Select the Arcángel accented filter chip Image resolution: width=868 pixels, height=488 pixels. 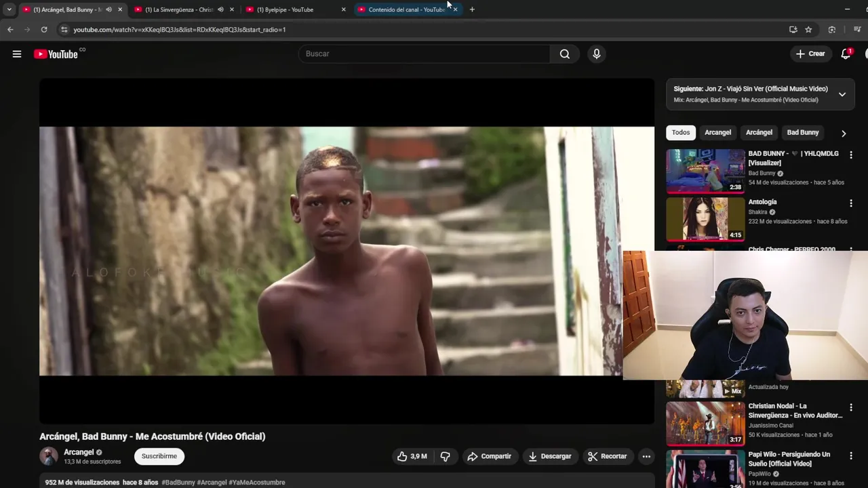click(759, 133)
